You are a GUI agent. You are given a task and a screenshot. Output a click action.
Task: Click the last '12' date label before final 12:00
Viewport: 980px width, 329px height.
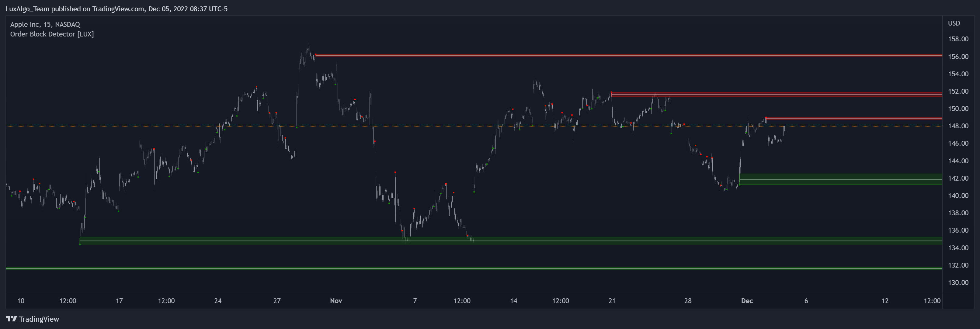click(x=885, y=301)
